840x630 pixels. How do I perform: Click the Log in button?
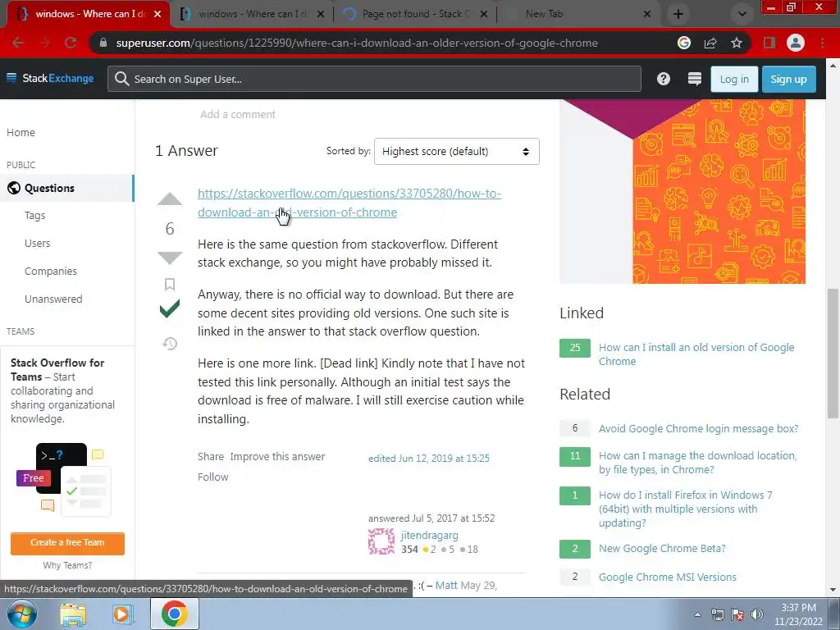(734, 80)
